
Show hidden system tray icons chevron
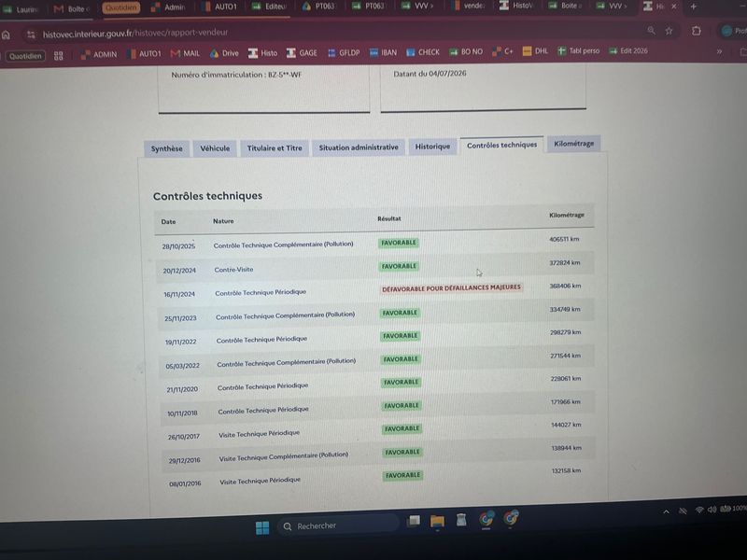tap(666, 511)
